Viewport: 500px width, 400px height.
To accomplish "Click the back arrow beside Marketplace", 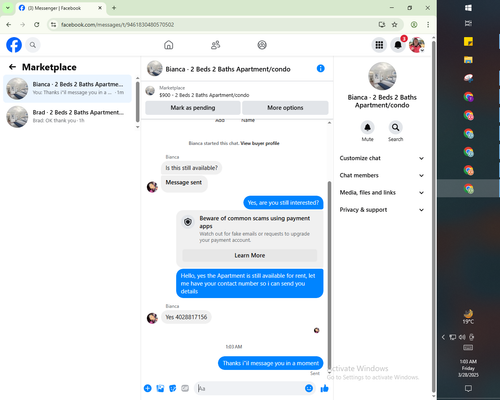I will 12,67.
